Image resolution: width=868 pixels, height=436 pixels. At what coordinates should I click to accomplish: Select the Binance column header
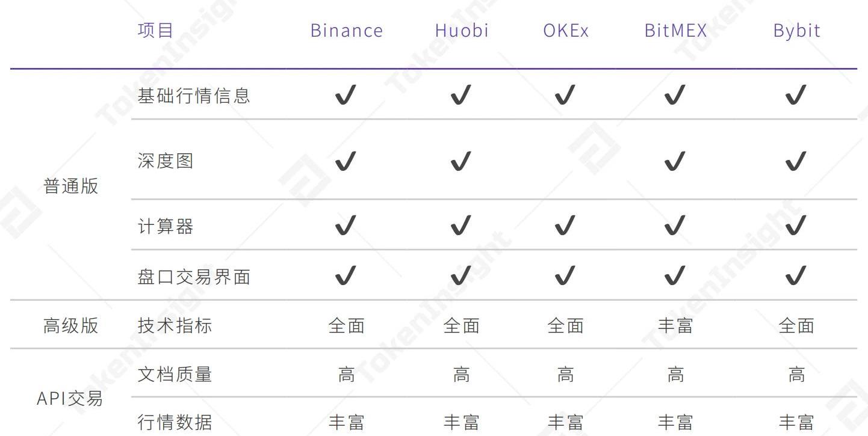[x=347, y=31]
